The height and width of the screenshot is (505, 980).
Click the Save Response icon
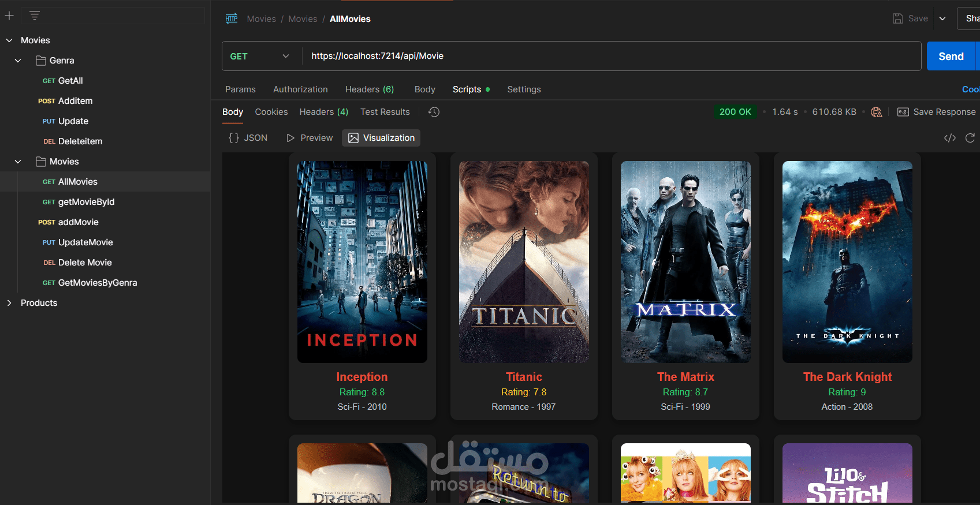click(x=903, y=112)
